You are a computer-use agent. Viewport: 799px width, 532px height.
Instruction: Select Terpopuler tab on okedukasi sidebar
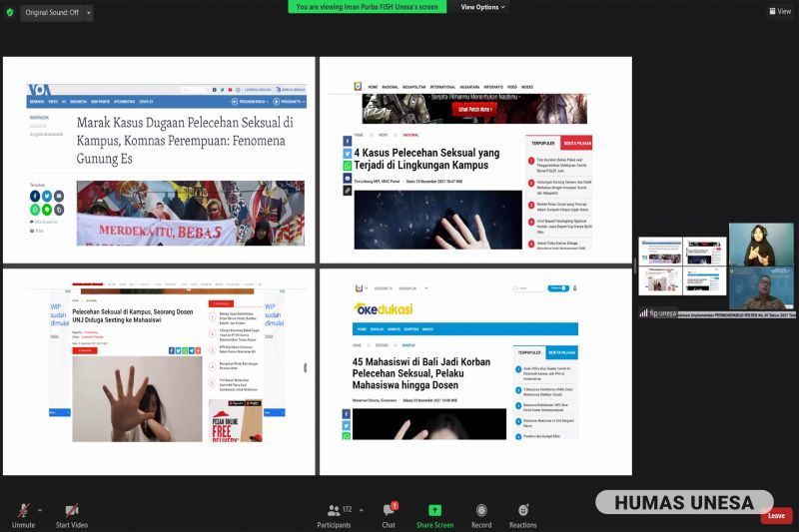coord(529,352)
